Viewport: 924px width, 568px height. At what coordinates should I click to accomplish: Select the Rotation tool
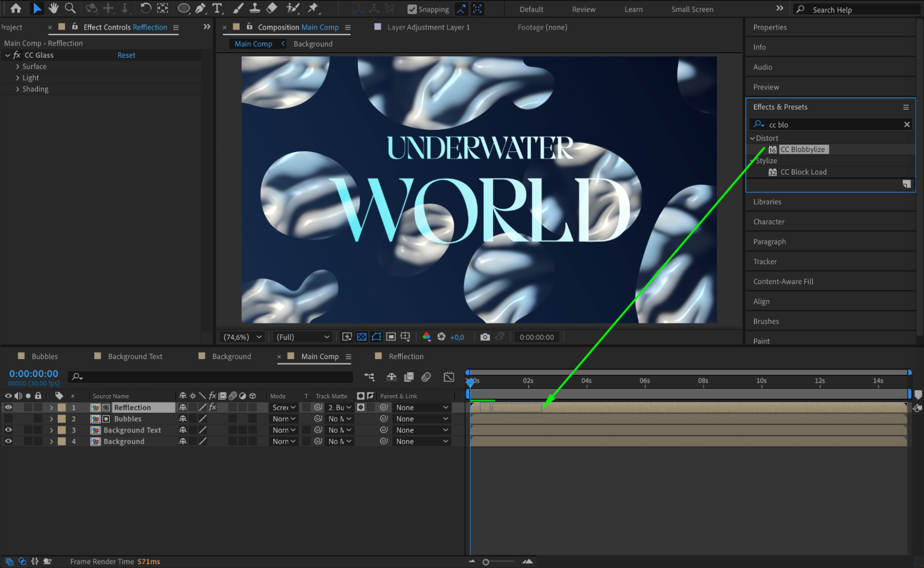(145, 8)
